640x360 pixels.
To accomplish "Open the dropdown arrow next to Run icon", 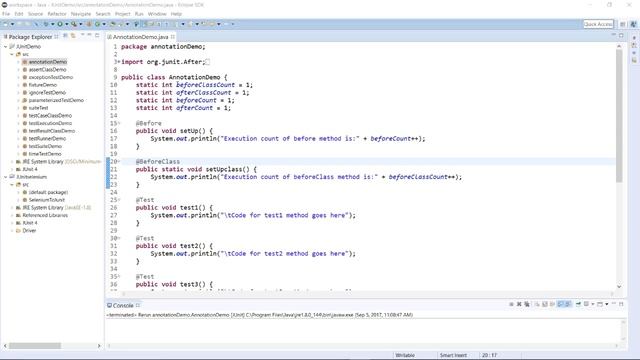I will [x=67, y=24].
